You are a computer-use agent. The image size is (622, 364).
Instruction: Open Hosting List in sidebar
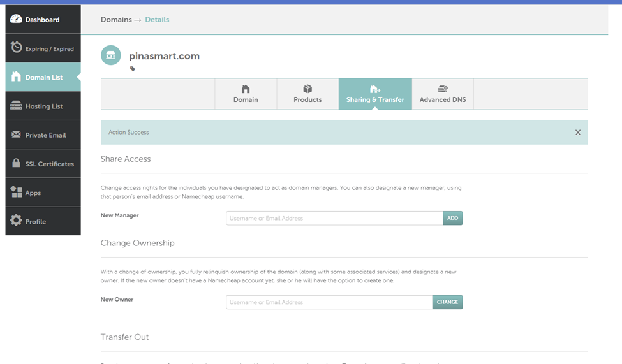point(43,106)
